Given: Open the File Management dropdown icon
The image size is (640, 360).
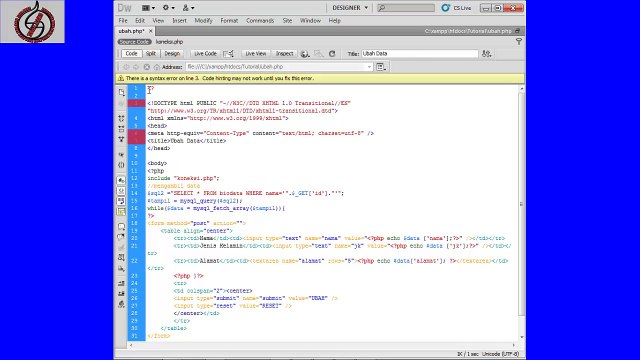Looking at the screenshot, I should coord(486,53).
